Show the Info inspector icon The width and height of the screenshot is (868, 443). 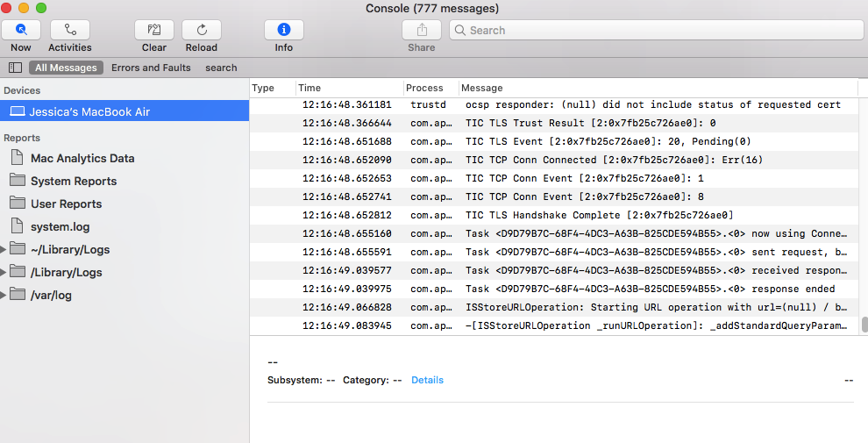tap(284, 30)
